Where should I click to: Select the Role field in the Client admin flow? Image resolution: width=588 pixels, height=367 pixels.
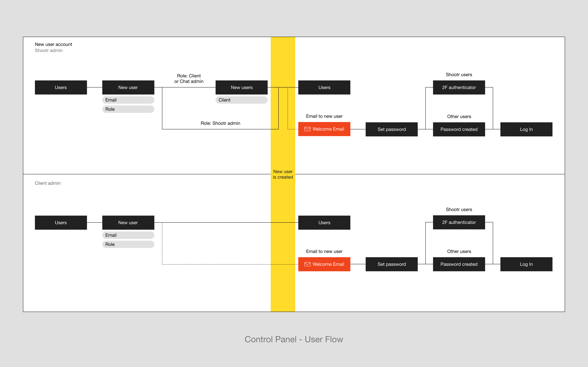tap(128, 244)
